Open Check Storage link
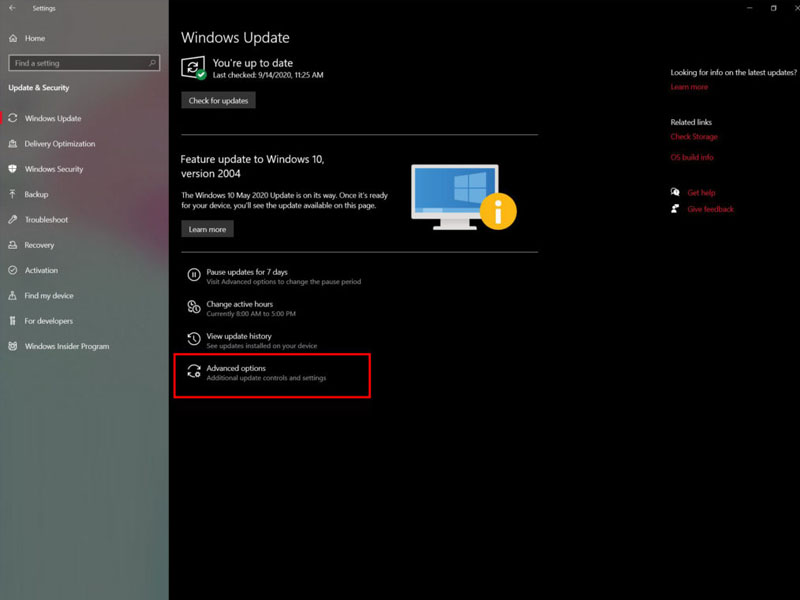Screen dimensions: 800x600 [694, 137]
